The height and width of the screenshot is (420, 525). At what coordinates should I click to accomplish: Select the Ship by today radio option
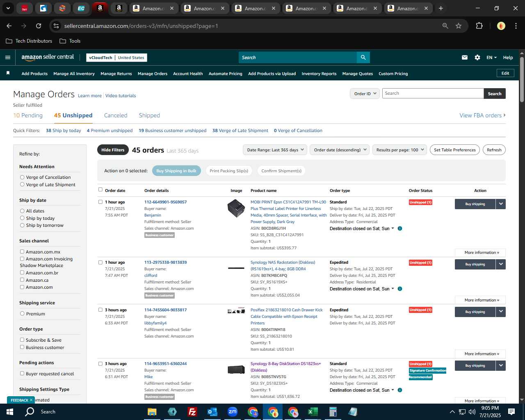point(22,218)
